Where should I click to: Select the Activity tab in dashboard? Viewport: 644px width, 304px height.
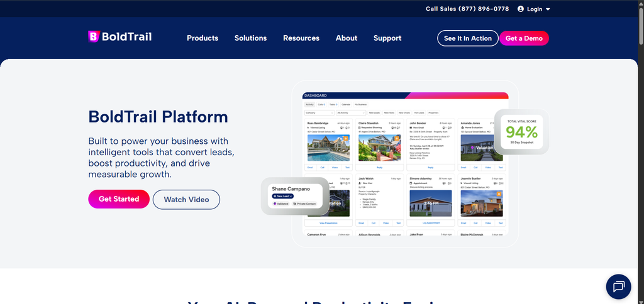coord(309,105)
